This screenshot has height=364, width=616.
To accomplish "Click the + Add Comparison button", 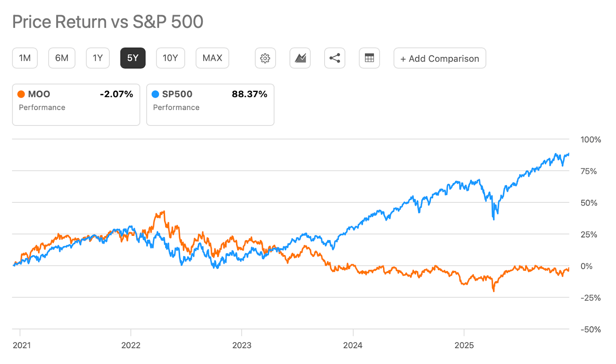I will (440, 58).
